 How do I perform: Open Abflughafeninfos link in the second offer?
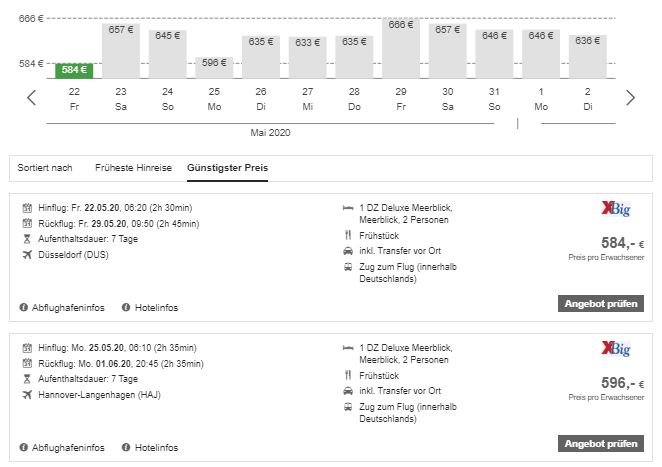point(69,446)
